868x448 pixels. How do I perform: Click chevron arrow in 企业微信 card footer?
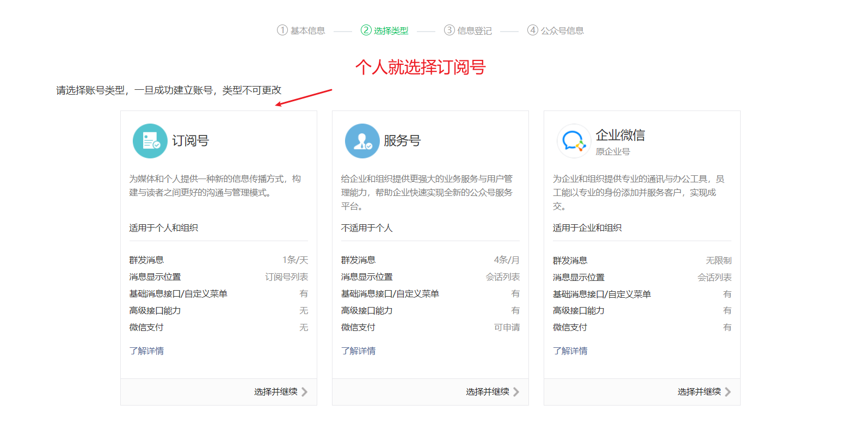pyautogui.click(x=728, y=392)
